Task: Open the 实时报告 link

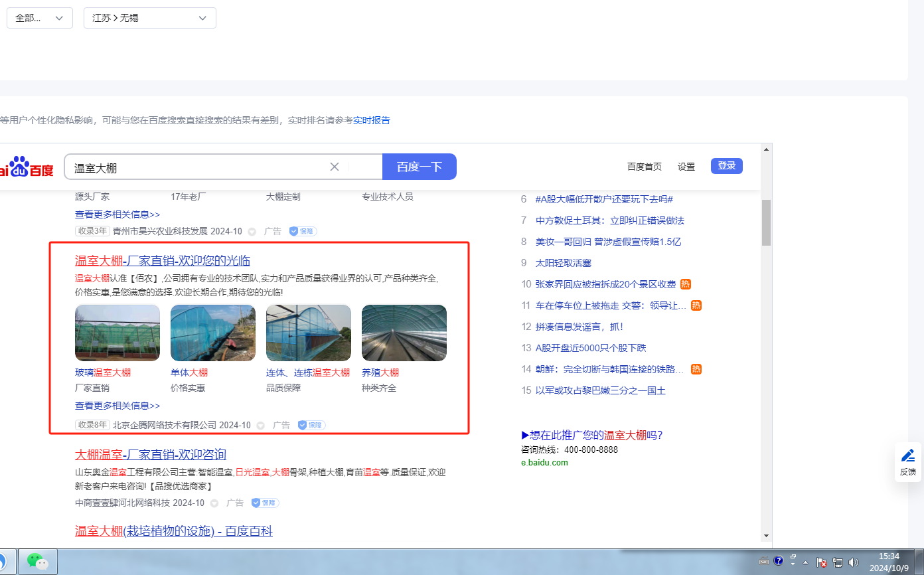Action: [371, 120]
